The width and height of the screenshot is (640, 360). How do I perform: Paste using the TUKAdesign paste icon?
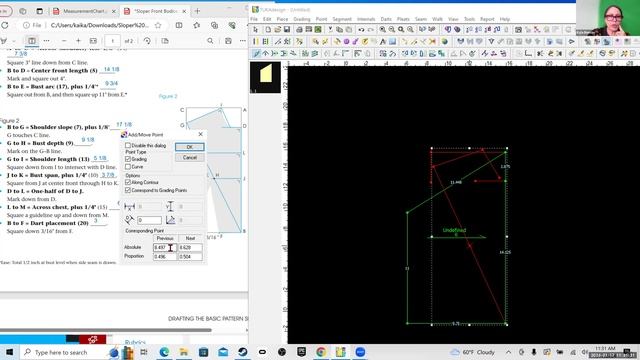(349, 30)
